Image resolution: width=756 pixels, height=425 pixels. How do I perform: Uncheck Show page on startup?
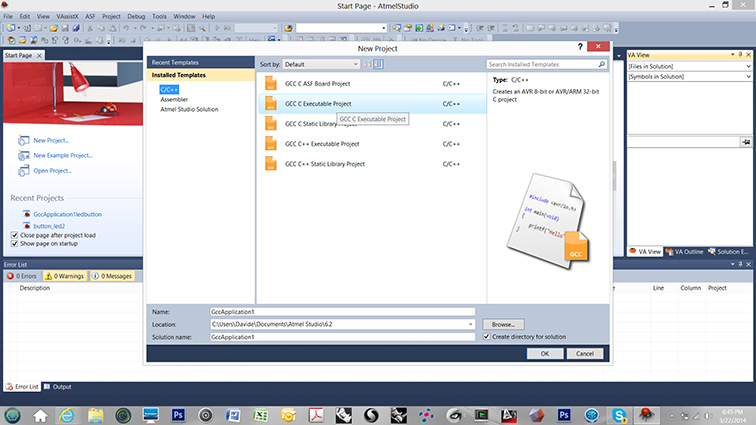click(x=14, y=244)
